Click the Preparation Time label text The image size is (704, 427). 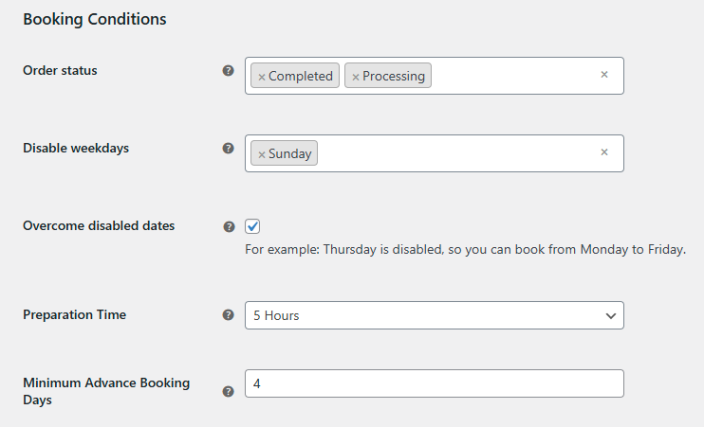tap(74, 315)
